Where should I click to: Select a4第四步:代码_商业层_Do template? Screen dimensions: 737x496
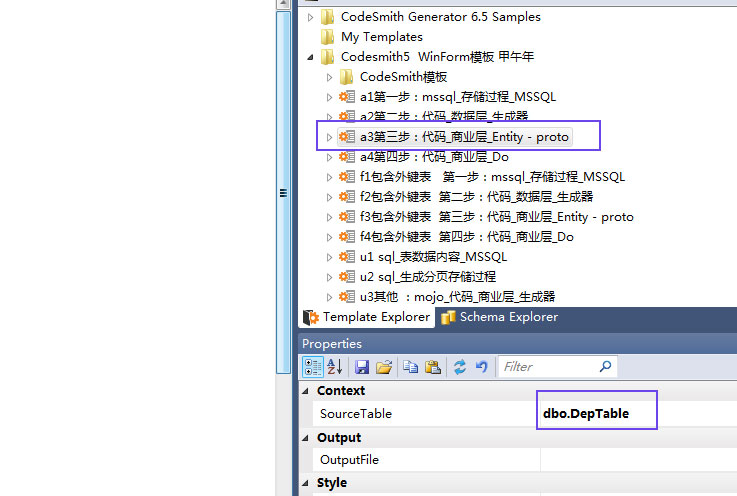[434, 157]
